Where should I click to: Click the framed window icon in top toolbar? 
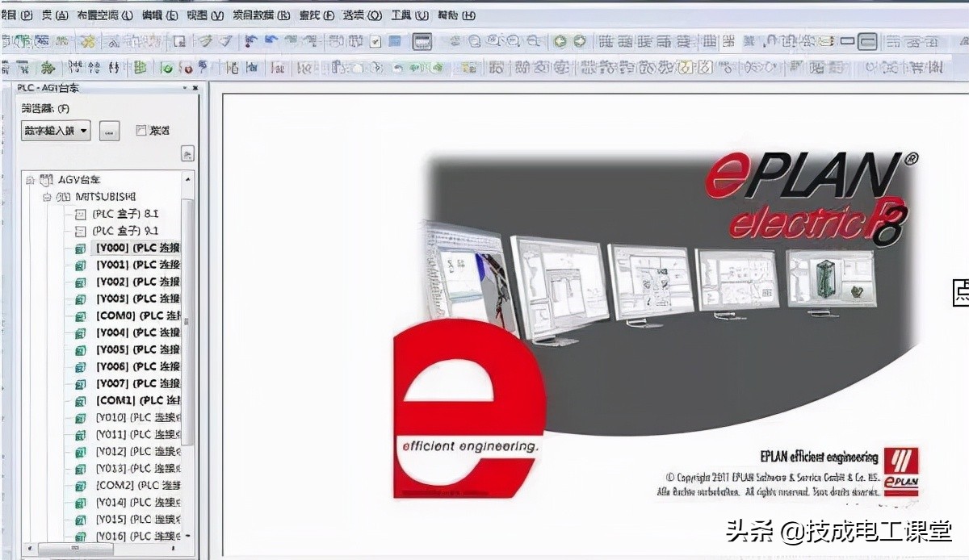click(422, 42)
